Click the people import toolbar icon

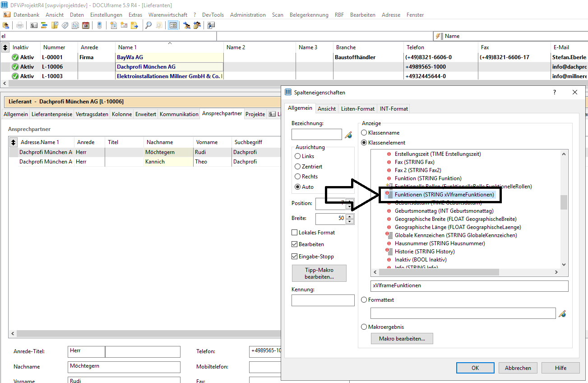197,25
